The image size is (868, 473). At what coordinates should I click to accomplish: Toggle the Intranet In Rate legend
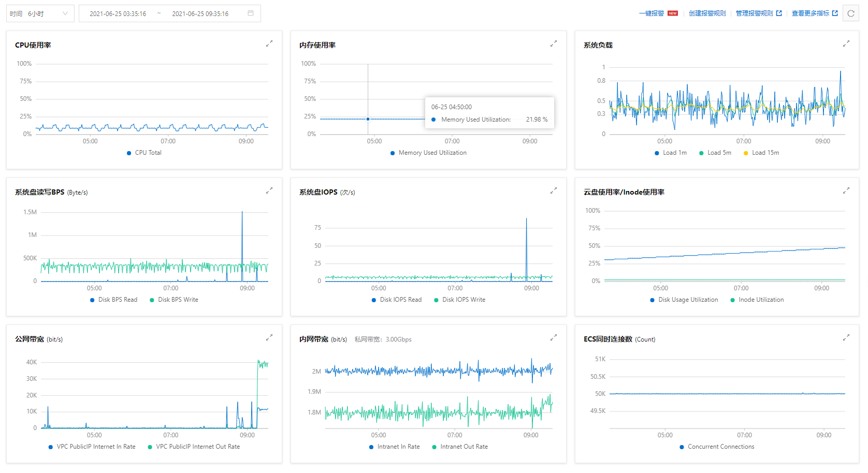[x=395, y=447]
